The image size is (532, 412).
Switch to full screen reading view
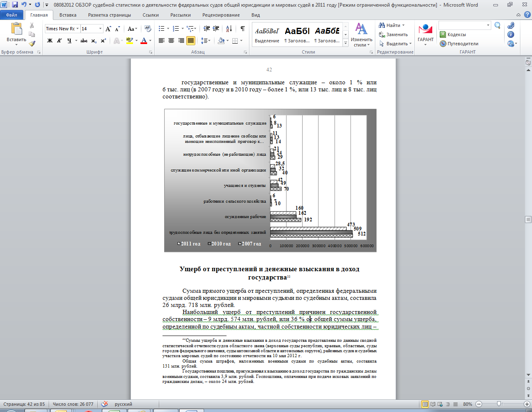(x=433, y=404)
